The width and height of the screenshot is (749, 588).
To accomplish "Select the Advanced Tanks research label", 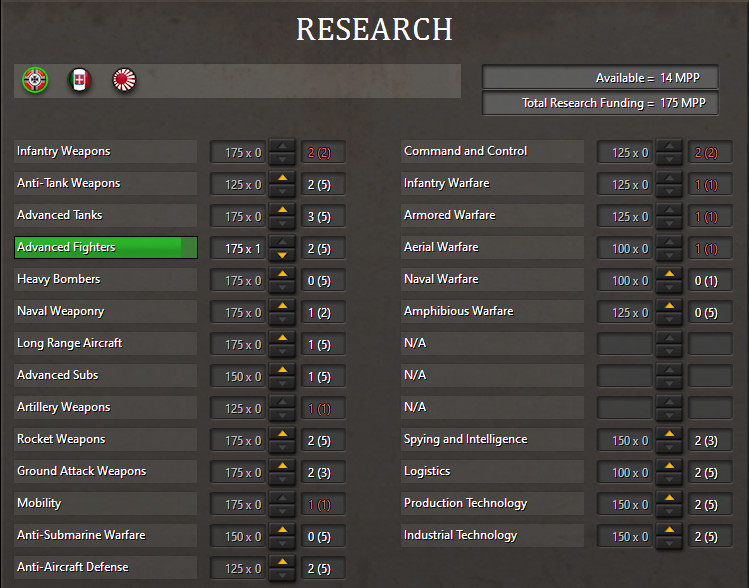I will click(x=106, y=215).
